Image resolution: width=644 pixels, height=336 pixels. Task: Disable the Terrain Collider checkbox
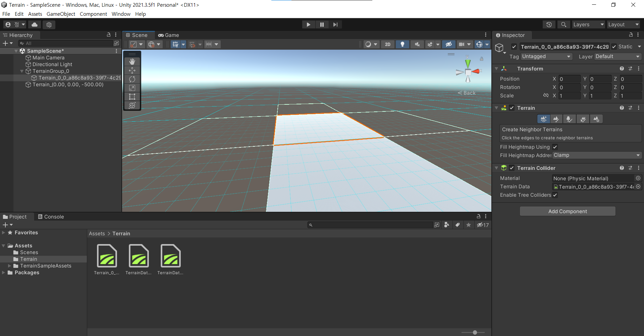click(512, 168)
